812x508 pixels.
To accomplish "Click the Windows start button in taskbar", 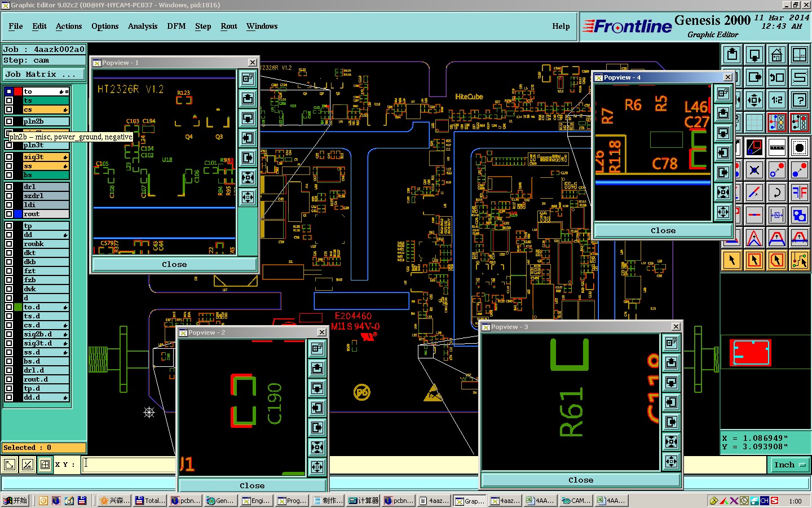I will point(15,501).
